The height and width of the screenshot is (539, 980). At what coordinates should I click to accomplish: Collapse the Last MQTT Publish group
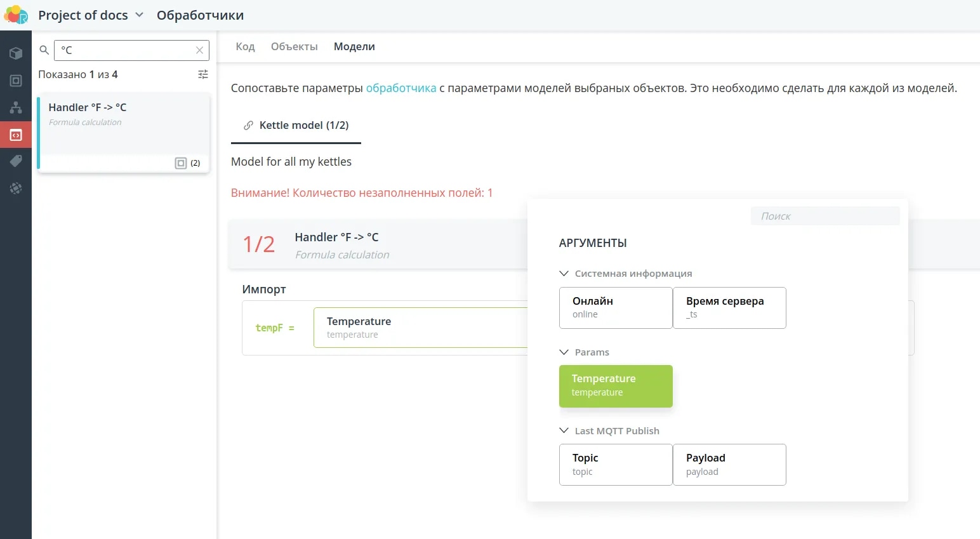click(x=609, y=431)
